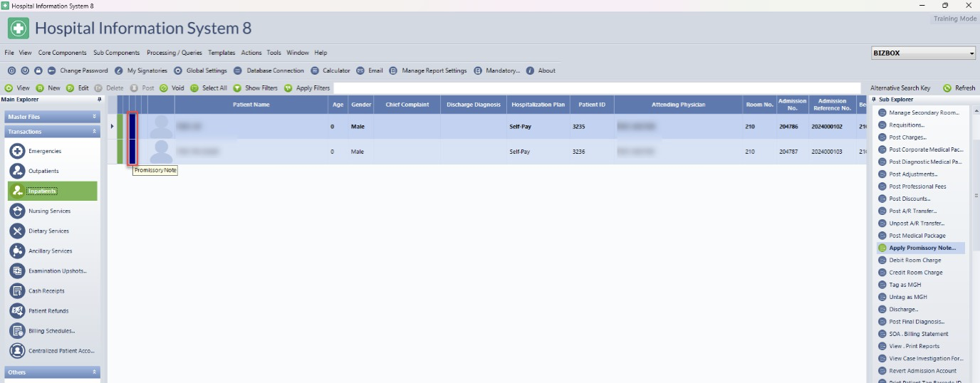Pin the Main Explorer panel
This screenshot has height=383, width=980.
[x=99, y=100]
